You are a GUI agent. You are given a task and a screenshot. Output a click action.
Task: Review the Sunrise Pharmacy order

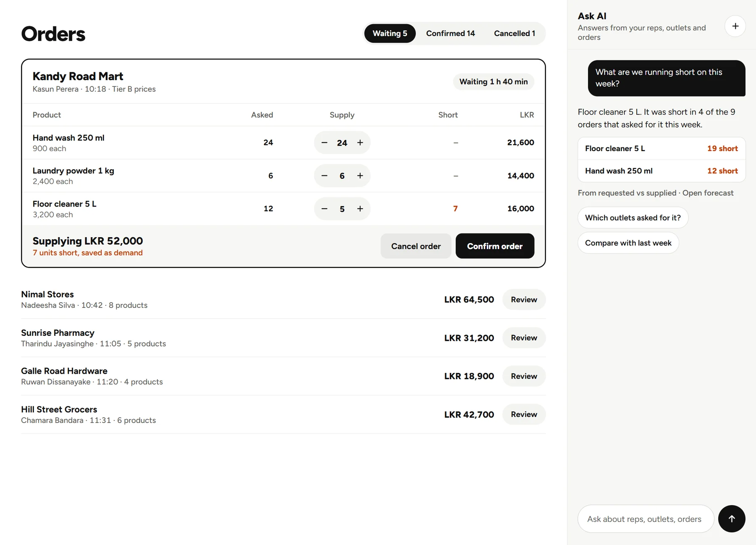pos(524,338)
